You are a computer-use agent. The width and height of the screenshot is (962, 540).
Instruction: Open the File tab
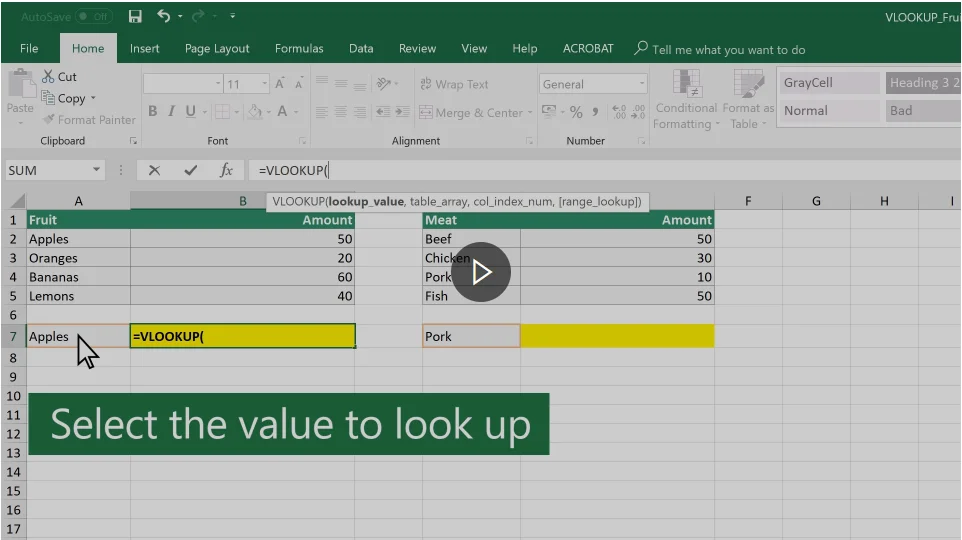pos(29,48)
